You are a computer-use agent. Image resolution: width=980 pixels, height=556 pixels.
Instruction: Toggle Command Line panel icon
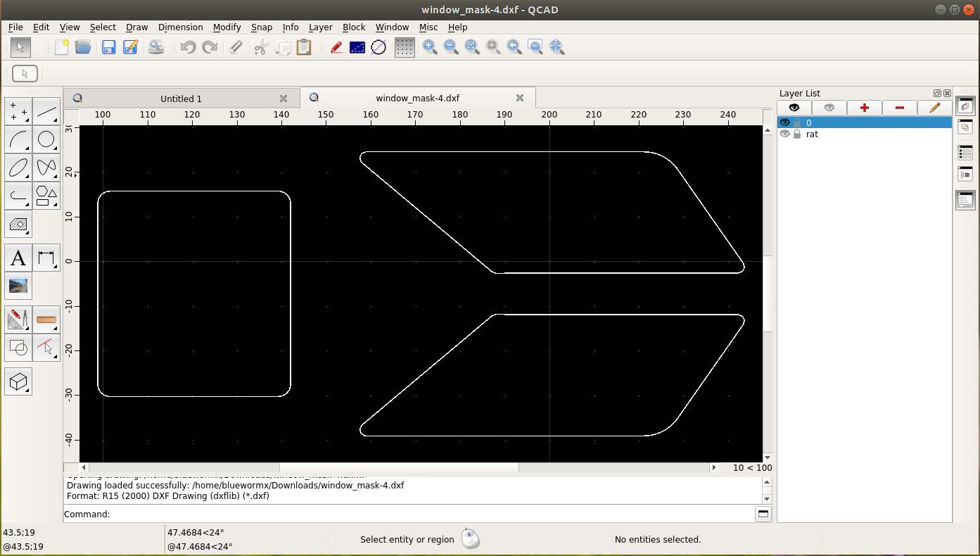click(x=965, y=200)
